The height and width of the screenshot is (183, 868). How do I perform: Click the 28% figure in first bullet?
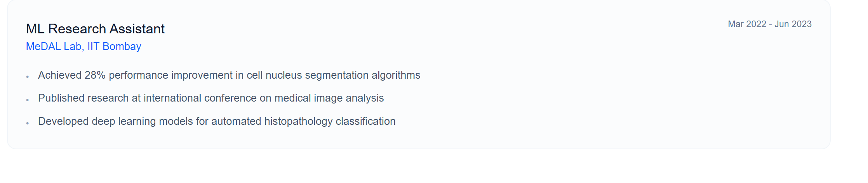[x=95, y=75]
